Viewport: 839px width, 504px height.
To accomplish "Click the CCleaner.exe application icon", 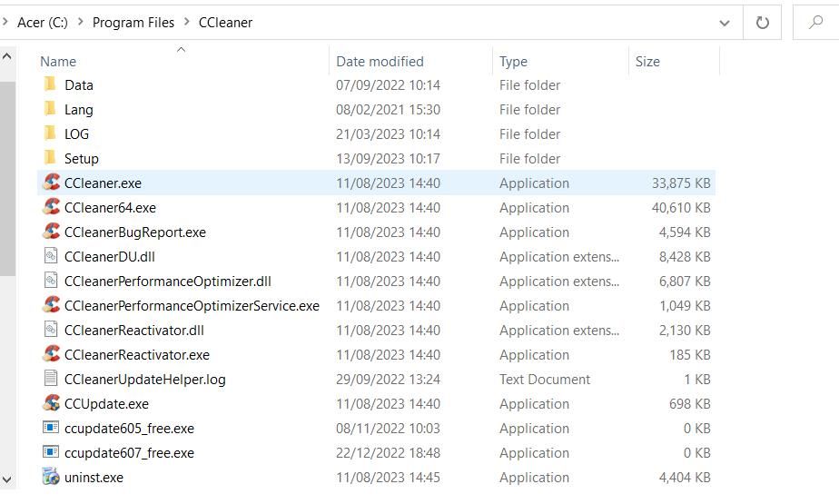I will tap(51, 183).
